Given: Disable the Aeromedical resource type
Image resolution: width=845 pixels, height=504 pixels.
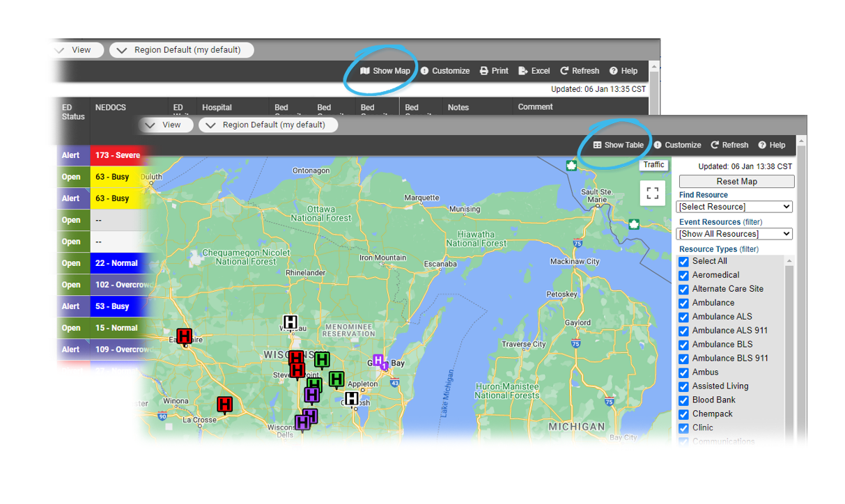Looking at the screenshot, I should (683, 276).
